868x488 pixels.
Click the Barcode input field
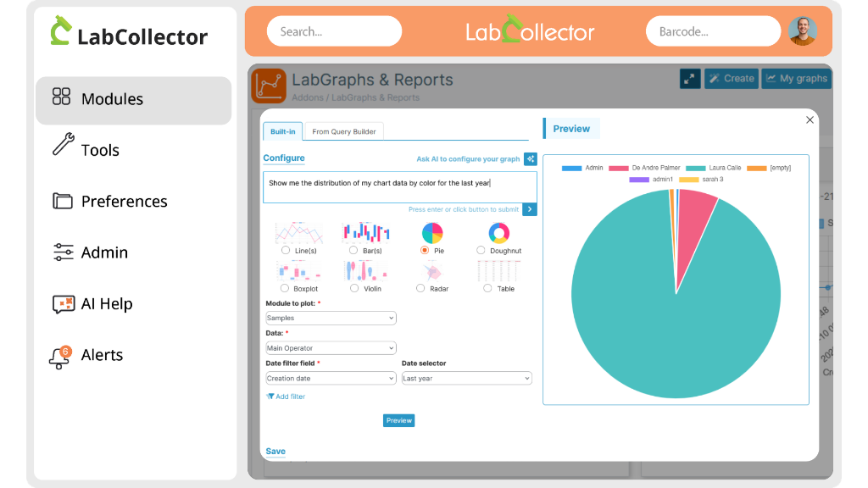713,31
